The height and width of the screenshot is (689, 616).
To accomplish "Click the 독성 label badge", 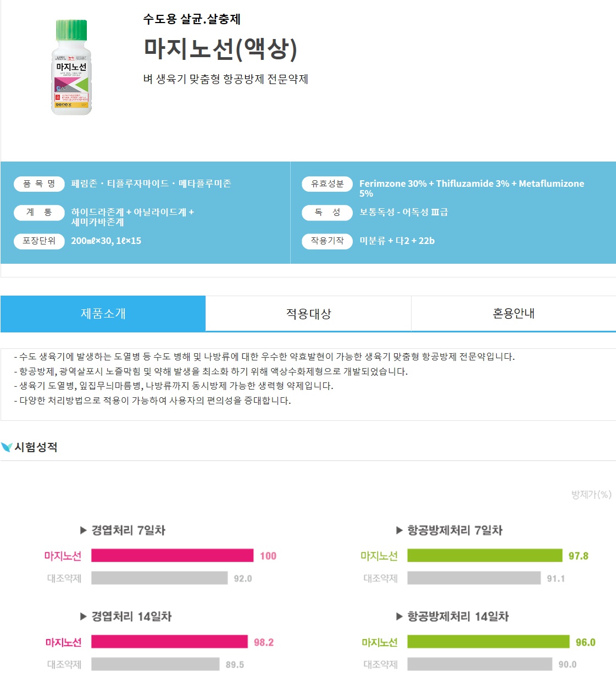I will [x=327, y=212].
